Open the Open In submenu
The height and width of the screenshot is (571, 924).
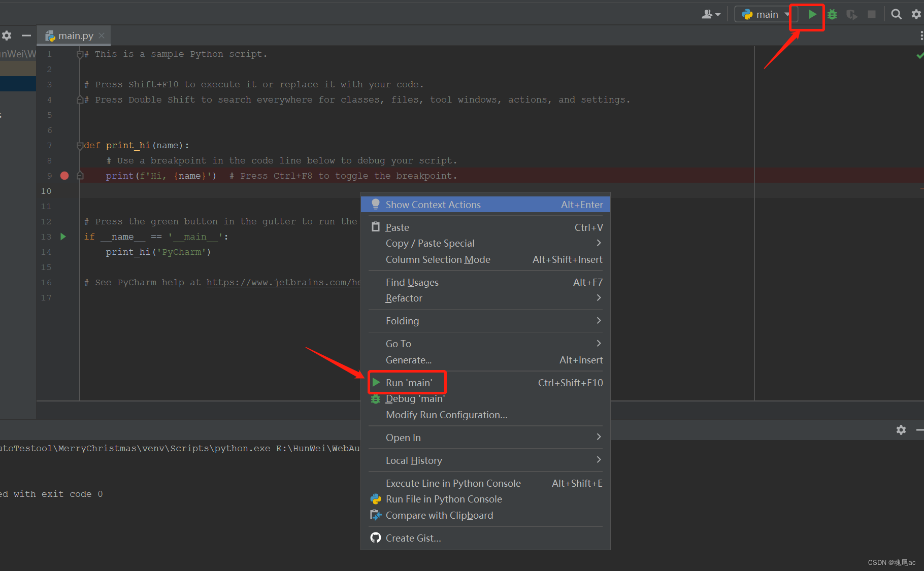[x=485, y=438]
